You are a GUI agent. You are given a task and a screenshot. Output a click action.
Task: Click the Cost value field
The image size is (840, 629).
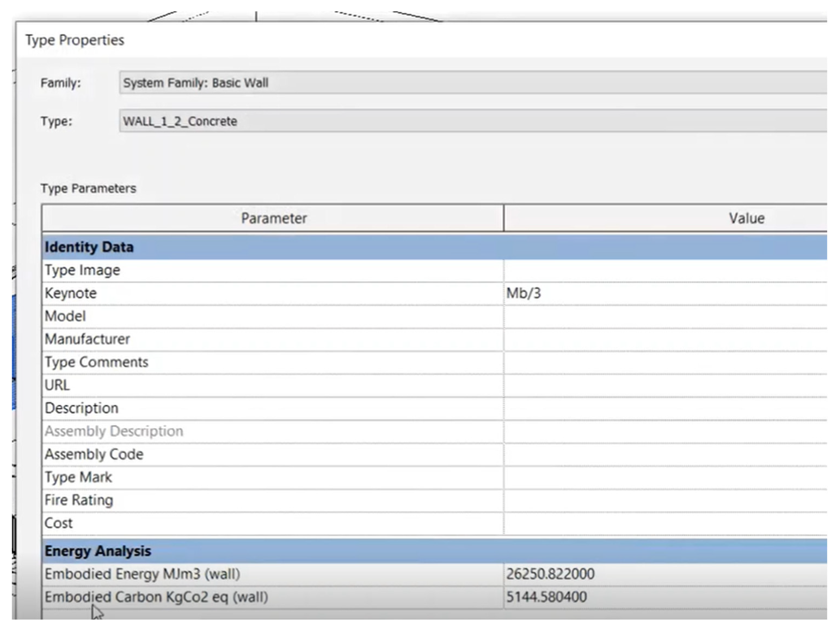664,523
